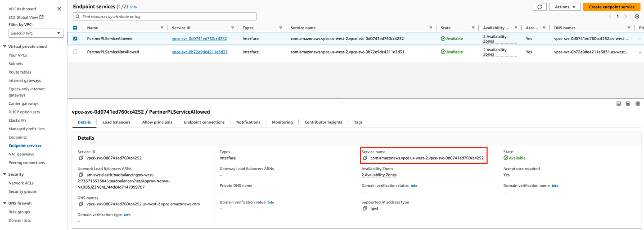This screenshot has width=644, height=230.
Task: Open service ID link vpce-svc-0b72e9de4211e3d31
Action: (200, 52)
